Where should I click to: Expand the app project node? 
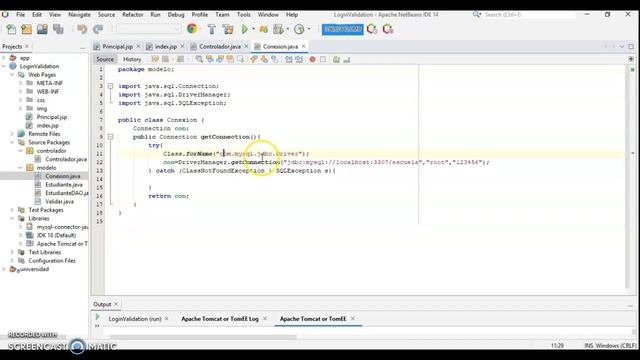click(4, 58)
